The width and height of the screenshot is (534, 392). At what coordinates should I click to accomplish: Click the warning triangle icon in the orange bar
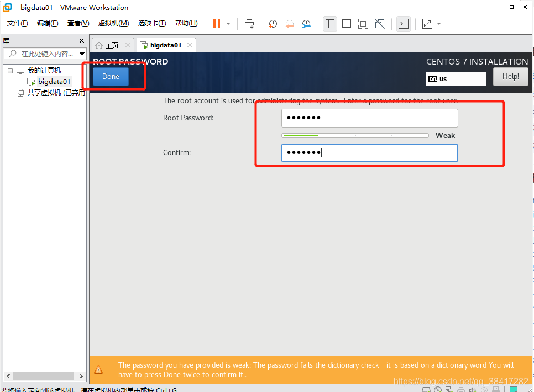point(98,370)
